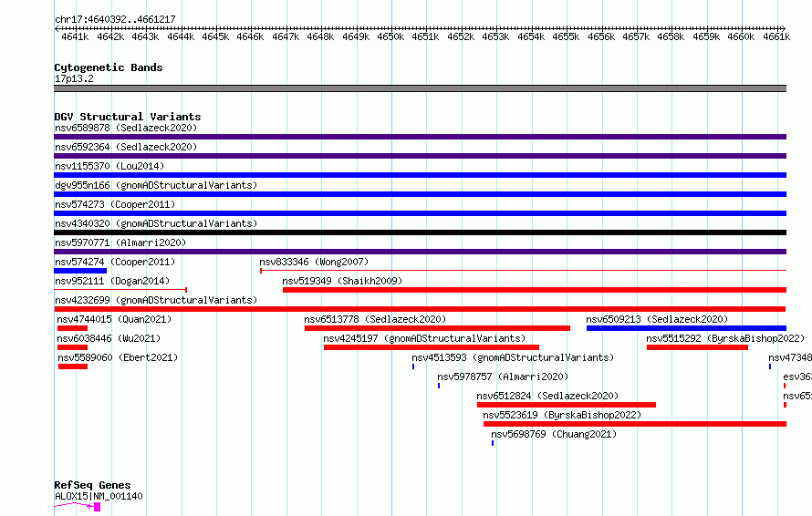Viewport: 812px width, 516px height.
Task: Select the small red nsv5589060 bar
Action: point(73,366)
